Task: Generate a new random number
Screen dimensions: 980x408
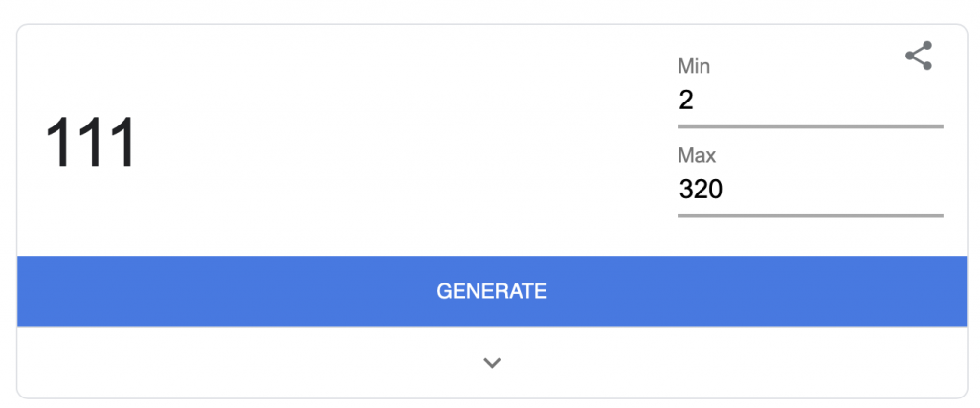Action: pos(492,291)
